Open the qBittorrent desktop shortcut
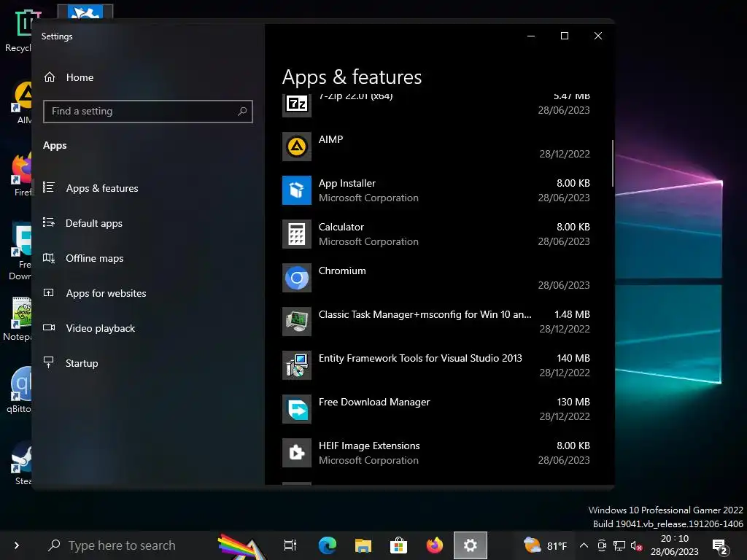This screenshot has width=747, height=560. pyautogui.click(x=20, y=389)
